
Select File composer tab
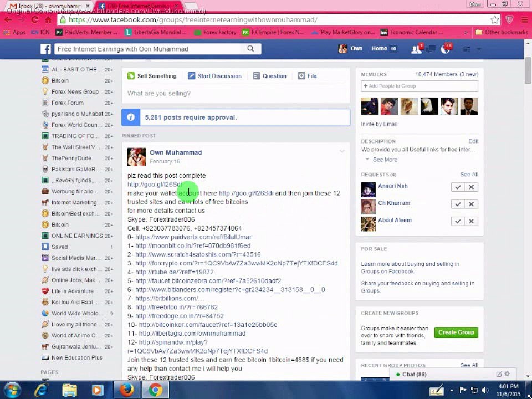point(307,76)
